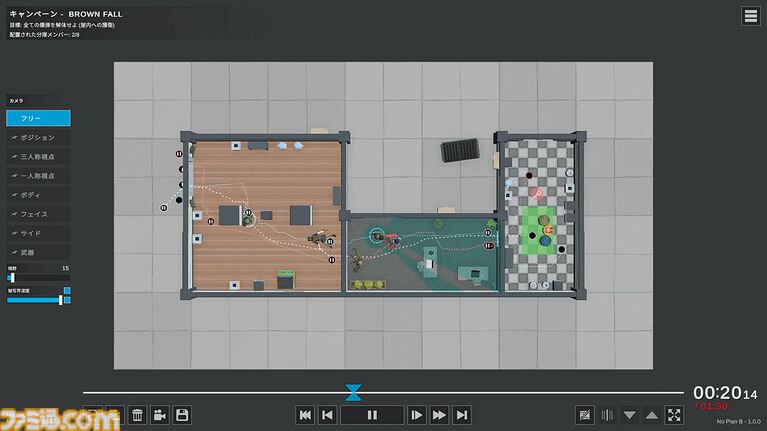Click the dark crate on the outdoor tiles

tap(460, 150)
